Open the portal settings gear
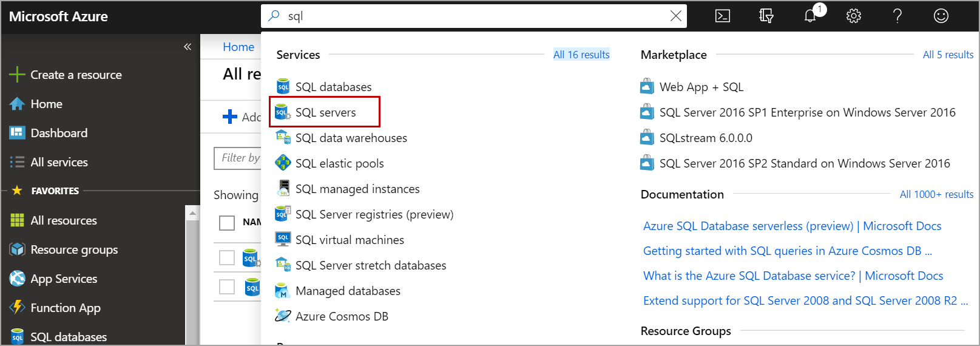This screenshot has width=980, height=346. coord(854,16)
